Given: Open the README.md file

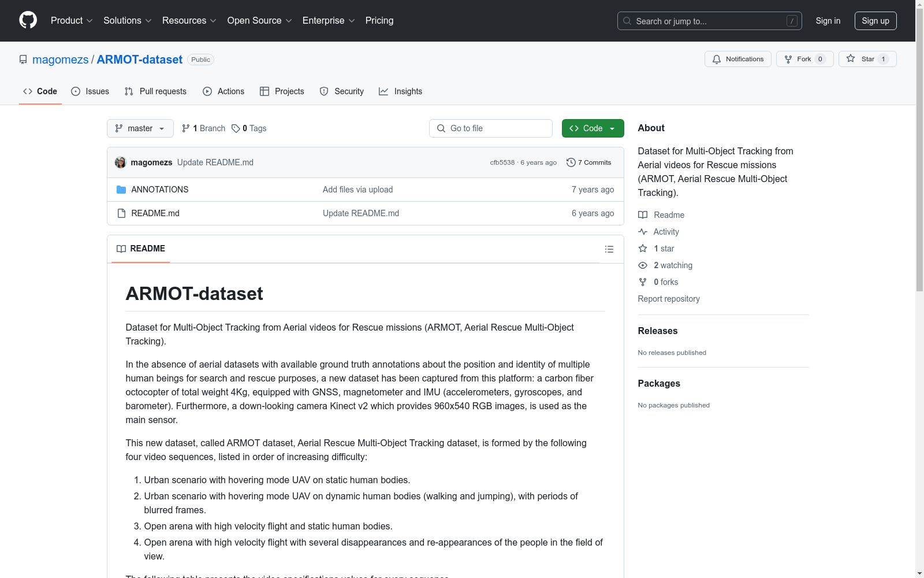Looking at the screenshot, I should [x=155, y=213].
